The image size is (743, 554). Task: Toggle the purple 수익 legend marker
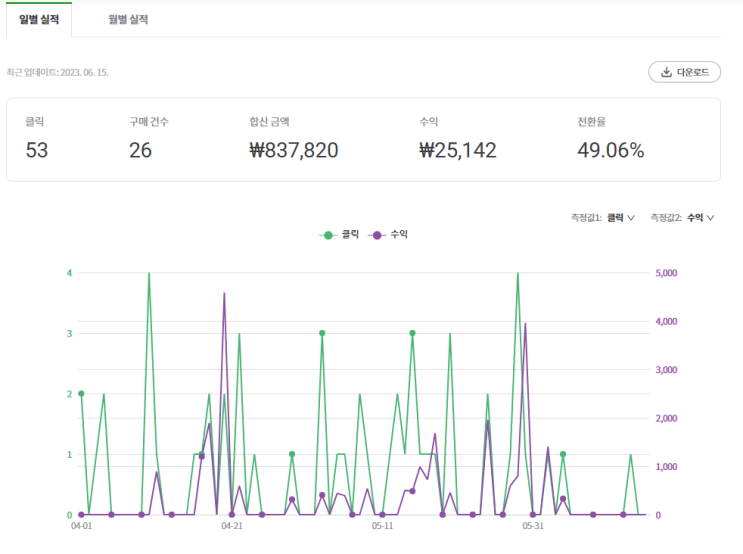377,235
